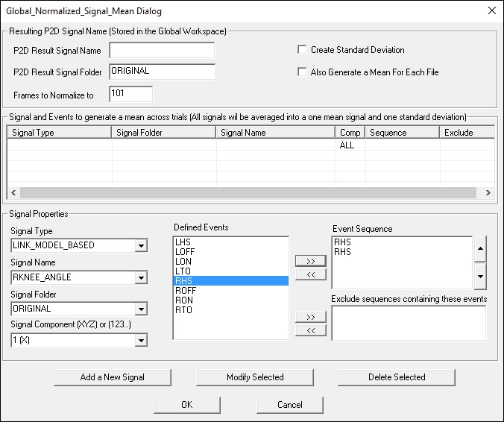Toggle Also Generate a Mean For Each File
Viewport: 504px width, 422px height.
pyautogui.click(x=302, y=72)
